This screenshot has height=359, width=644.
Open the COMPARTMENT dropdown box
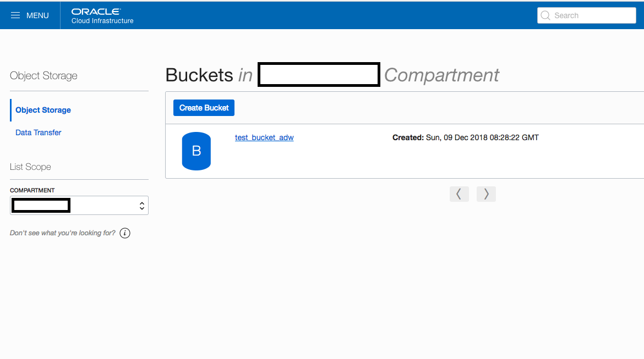[x=79, y=205]
